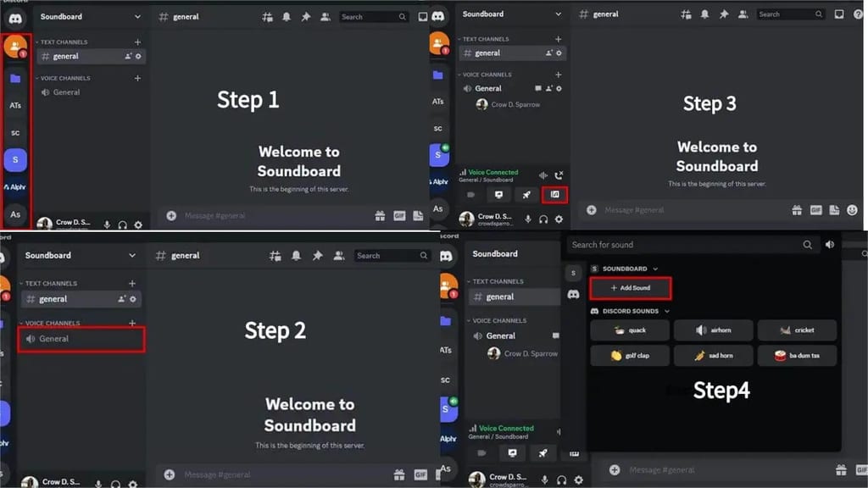Open the emoji picker in the Step 3 message bar

852,210
